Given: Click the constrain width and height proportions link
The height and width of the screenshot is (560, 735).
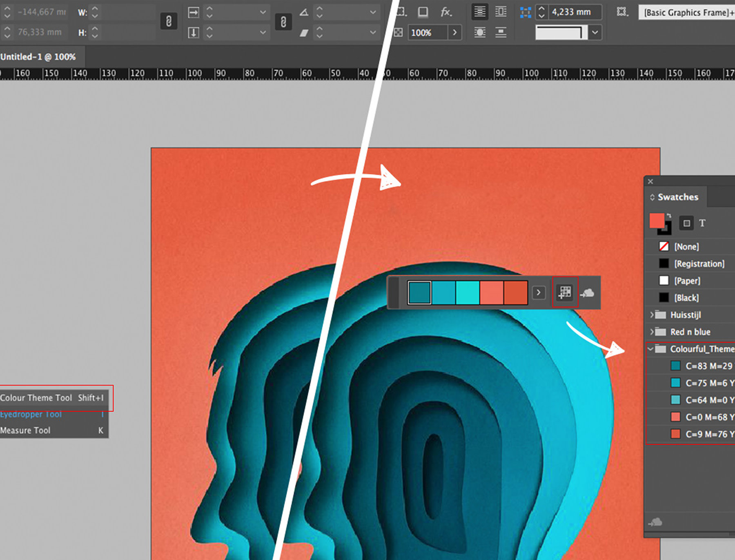Looking at the screenshot, I should 169,21.
